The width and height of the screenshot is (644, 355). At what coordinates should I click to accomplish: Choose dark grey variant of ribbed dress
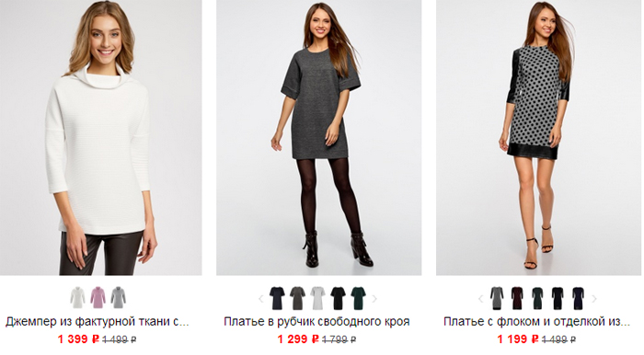pos(297,298)
